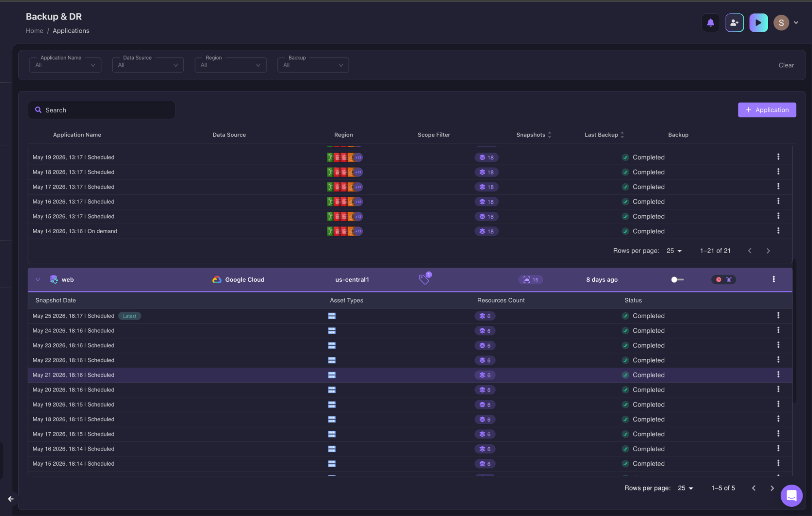
Task: Go to previous page in 1–21 of 21 pager
Action: pyautogui.click(x=750, y=251)
